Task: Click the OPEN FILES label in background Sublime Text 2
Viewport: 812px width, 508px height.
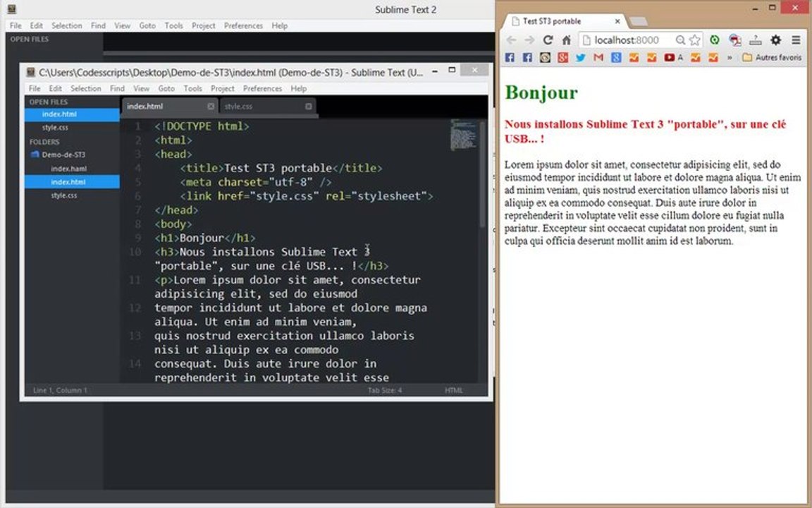Action: pyautogui.click(x=30, y=39)
